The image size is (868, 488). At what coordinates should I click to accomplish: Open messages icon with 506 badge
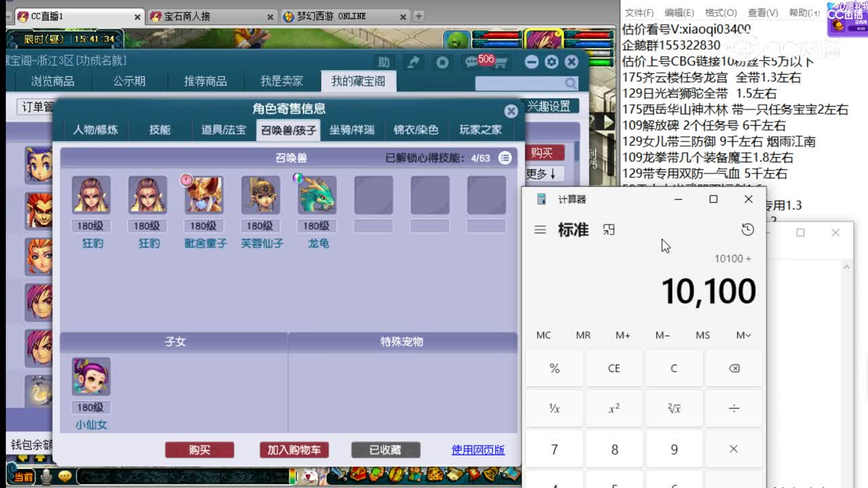pyautogui.click(x=472, y=62)
